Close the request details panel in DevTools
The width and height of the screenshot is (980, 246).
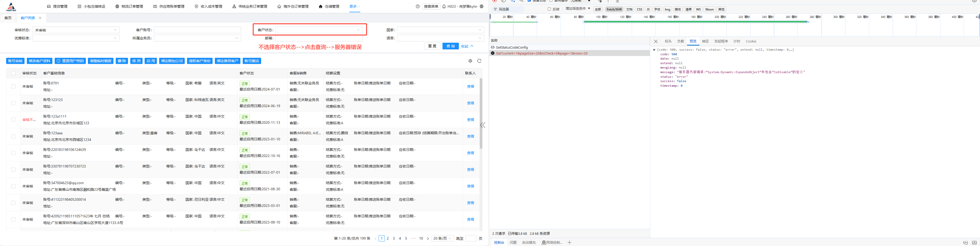(656, 41)
